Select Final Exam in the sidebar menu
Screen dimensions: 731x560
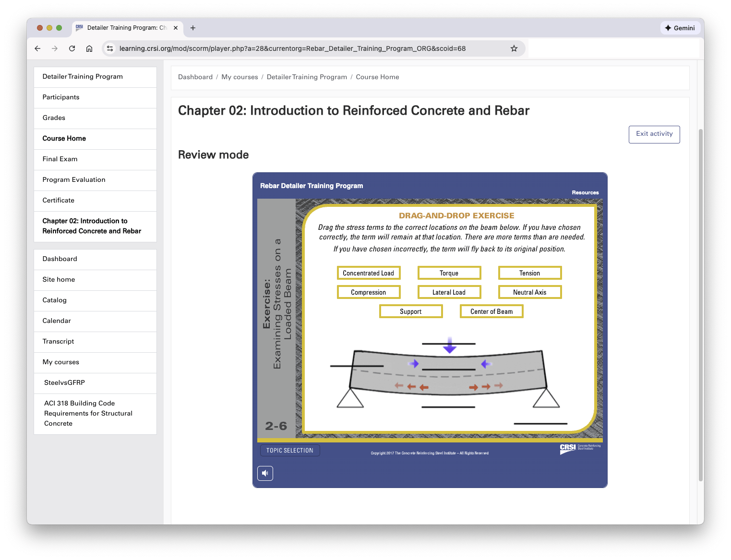pos(60,159)
